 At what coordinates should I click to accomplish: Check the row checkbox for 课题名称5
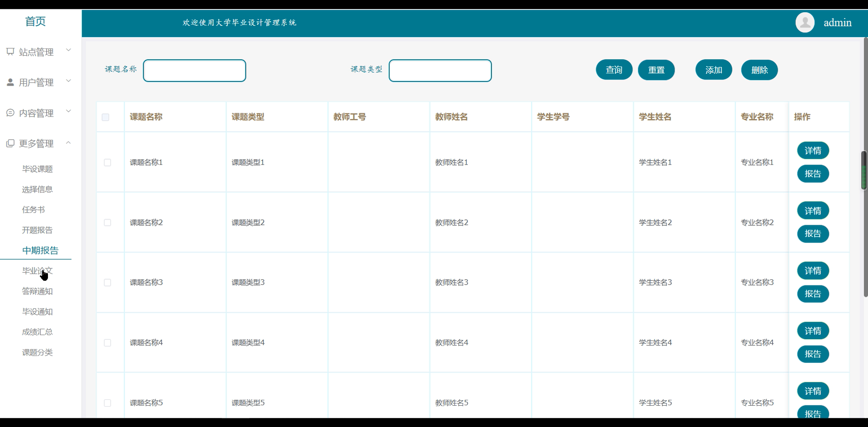pyautogui.click(x=107, y=403)
